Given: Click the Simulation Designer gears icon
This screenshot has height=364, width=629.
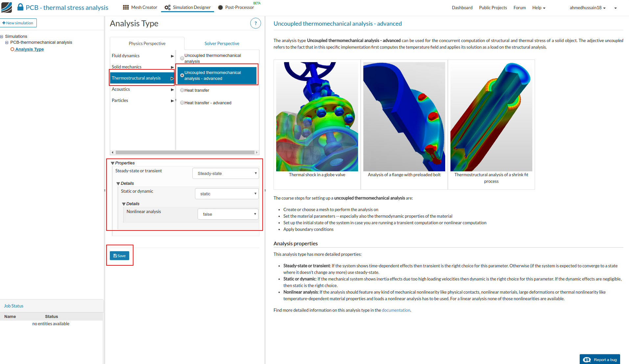Looking at the screenshot, I should (167, 7).
